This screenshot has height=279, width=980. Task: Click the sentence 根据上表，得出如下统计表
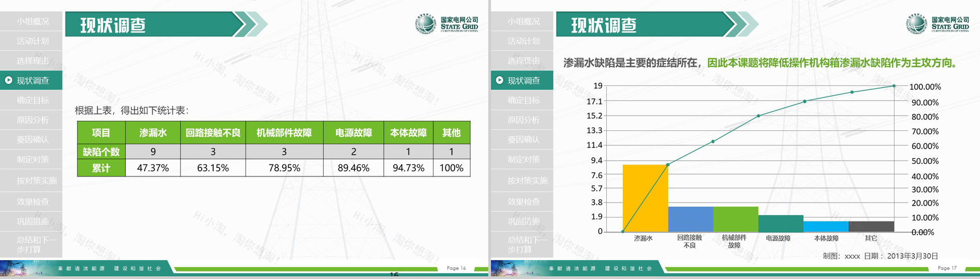coord(132,110)
